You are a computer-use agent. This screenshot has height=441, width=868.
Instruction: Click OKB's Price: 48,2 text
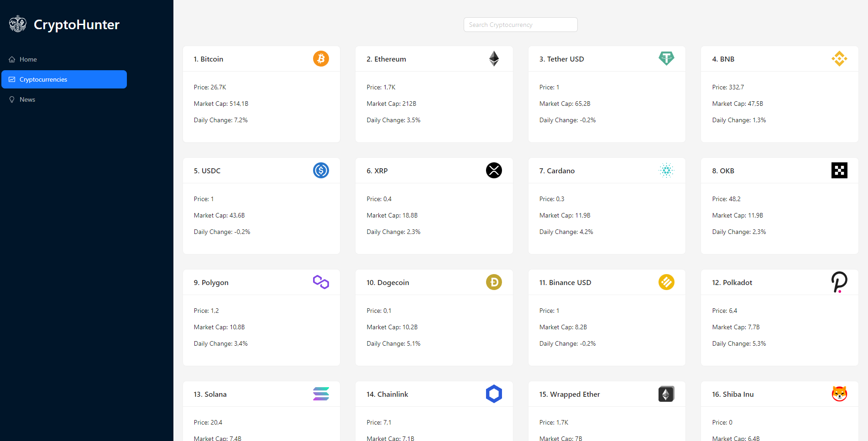(x=726, y=199)
